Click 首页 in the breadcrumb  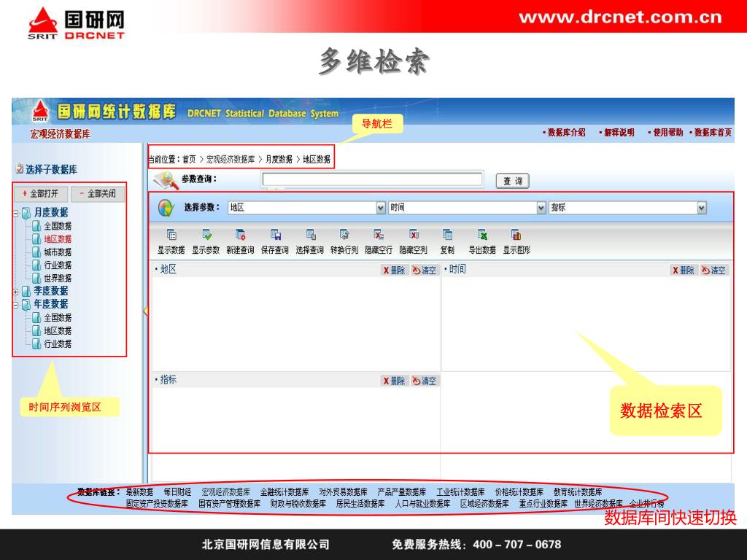tap(189, 159)
